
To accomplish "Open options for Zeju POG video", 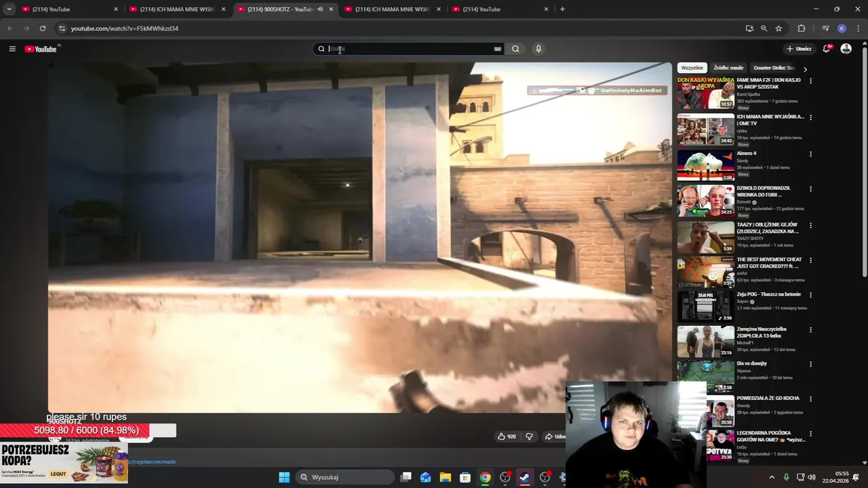I will [810, 296].
